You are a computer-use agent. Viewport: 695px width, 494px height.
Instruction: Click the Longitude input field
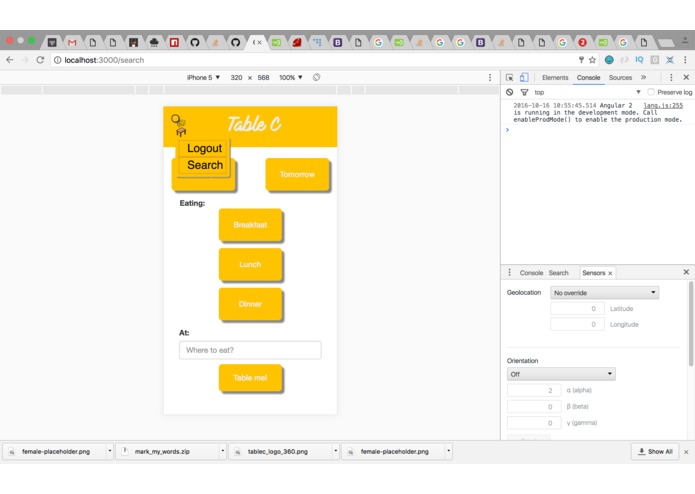click(577, 325)
